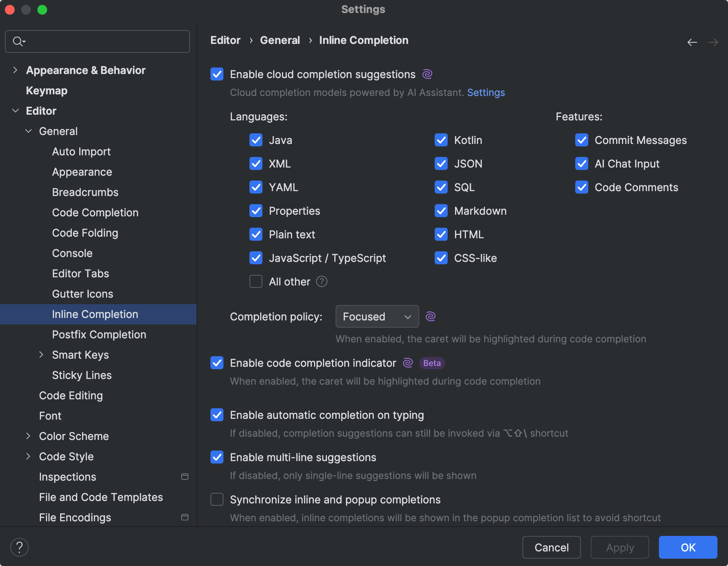Click the AI Assistant icon beside cloud completion suggestions
This screenshot has width=728, height=566.
click(427, 74)
